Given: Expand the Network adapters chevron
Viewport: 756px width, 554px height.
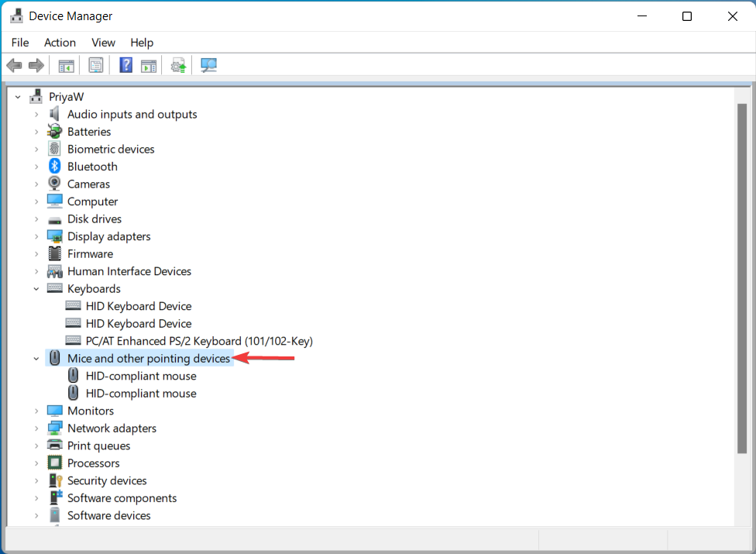Looking at the screenshot, I should click(36, 428).
